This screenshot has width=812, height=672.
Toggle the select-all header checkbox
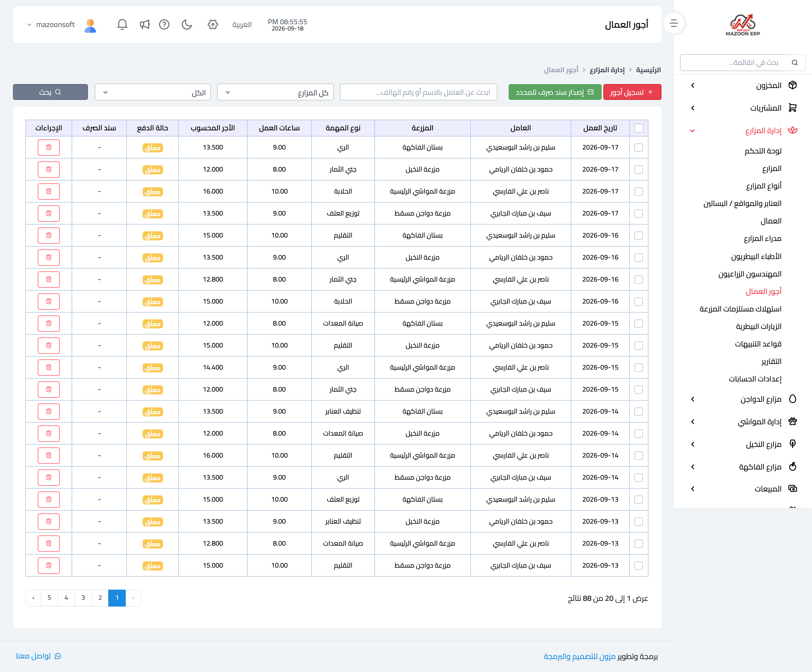click(639, 128)
